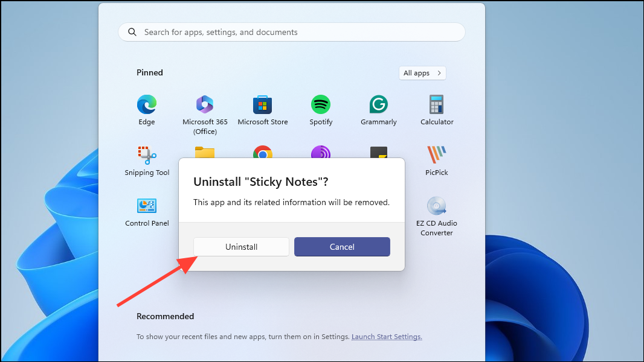Confirm Uninstall of Sticky Notes
644x362 pixels.
click(x=241, y=247)
